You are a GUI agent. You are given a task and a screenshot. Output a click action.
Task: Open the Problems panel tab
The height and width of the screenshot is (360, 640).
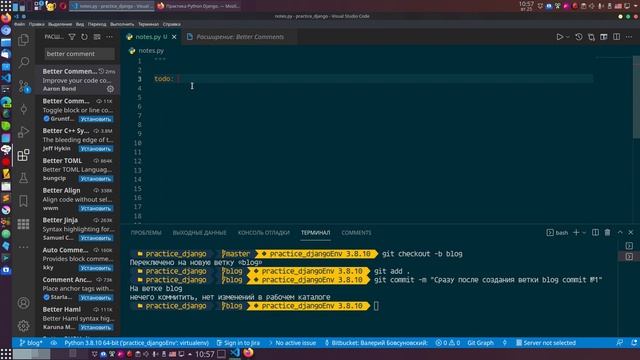click(146, 233)
